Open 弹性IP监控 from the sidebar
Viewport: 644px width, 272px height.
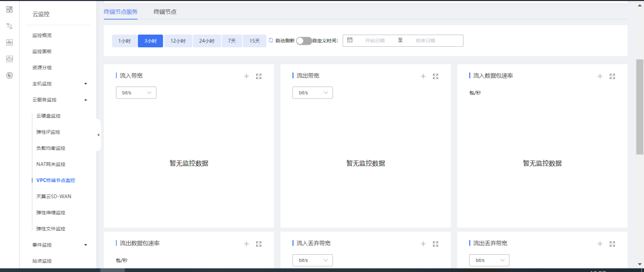pos(48,132)
